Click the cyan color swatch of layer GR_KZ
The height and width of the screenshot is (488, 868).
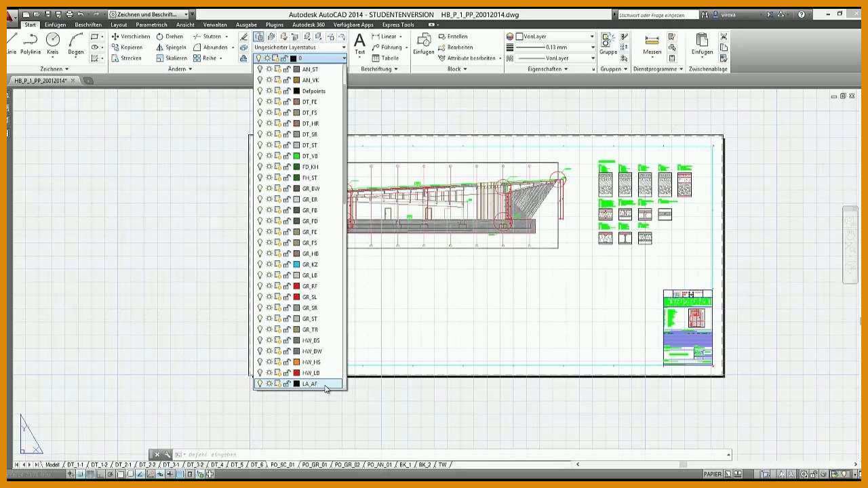coord(296,264)
